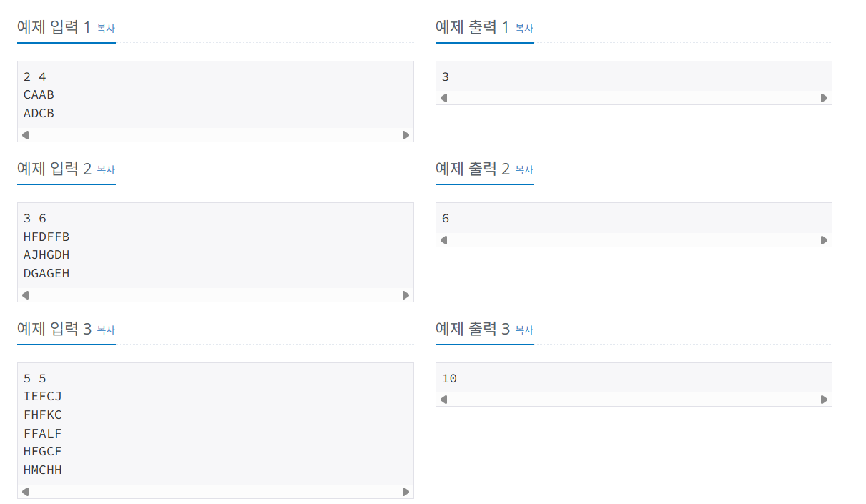Click right scroll arrow of example input 3
The height and width of the screenshot is (504, 866).
click(x=406, y=492)
